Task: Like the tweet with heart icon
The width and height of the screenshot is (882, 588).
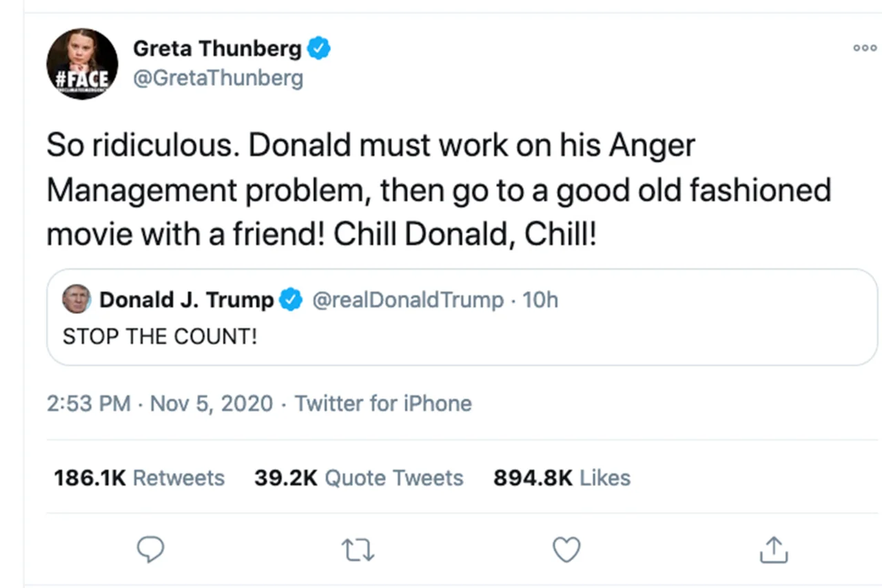Action: tap(567, 549)
